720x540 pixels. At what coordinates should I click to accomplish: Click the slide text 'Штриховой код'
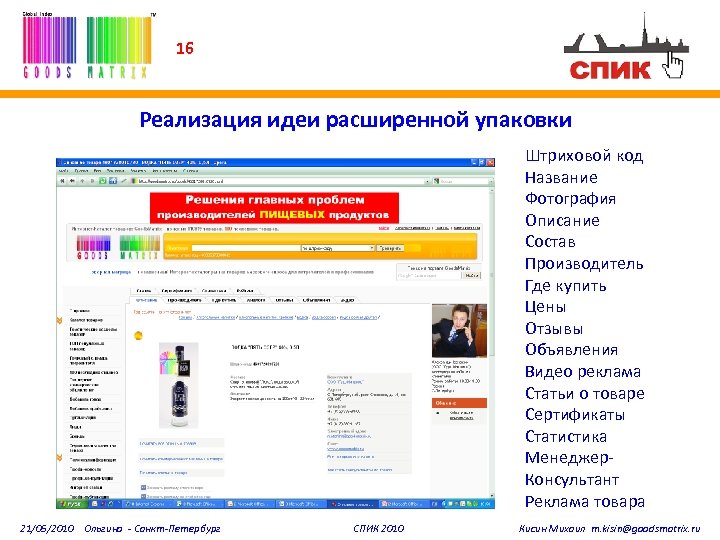click(584, 156)
